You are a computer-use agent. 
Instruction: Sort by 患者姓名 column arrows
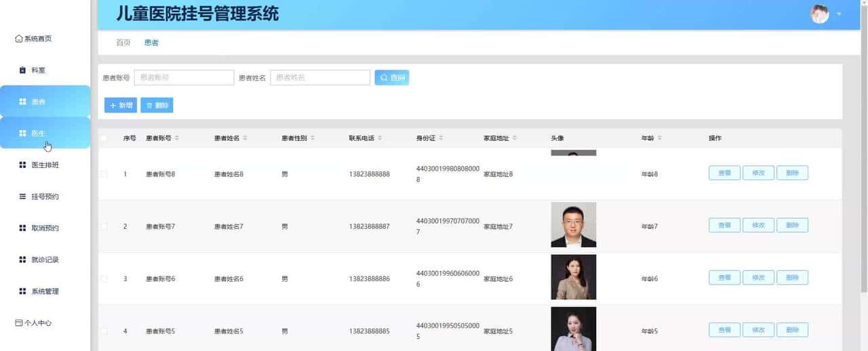point(245,138)
